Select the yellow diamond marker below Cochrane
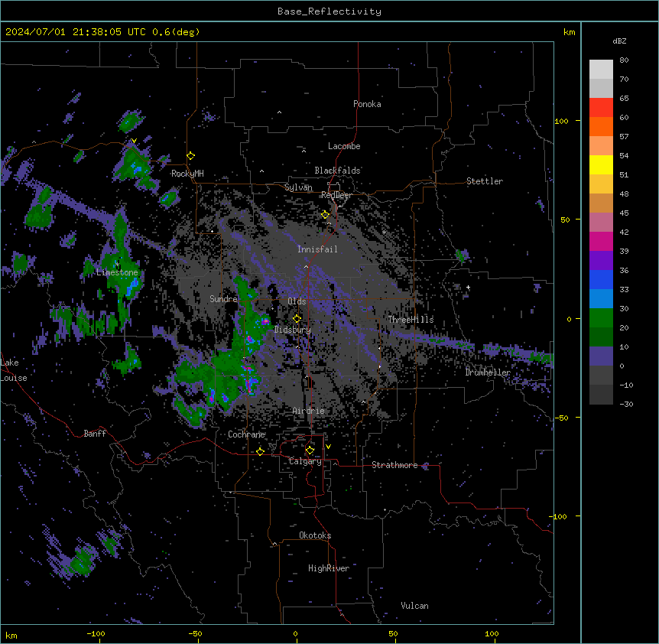 pyautogui.click(x=260, y=451)
